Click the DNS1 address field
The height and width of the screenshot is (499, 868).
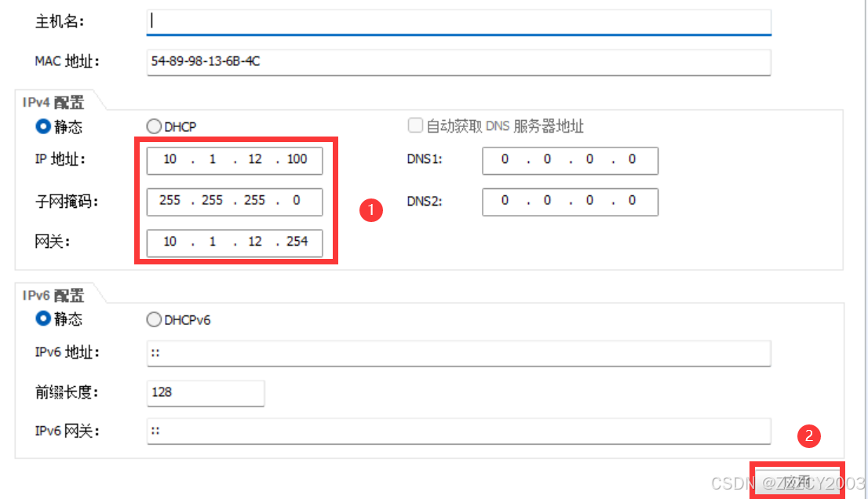569,159
